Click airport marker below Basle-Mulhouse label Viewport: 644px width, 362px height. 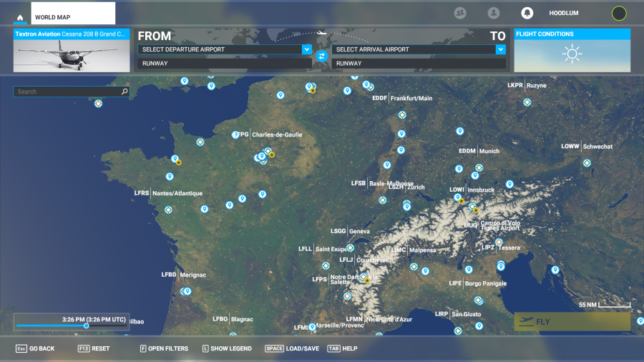[382, 200]
